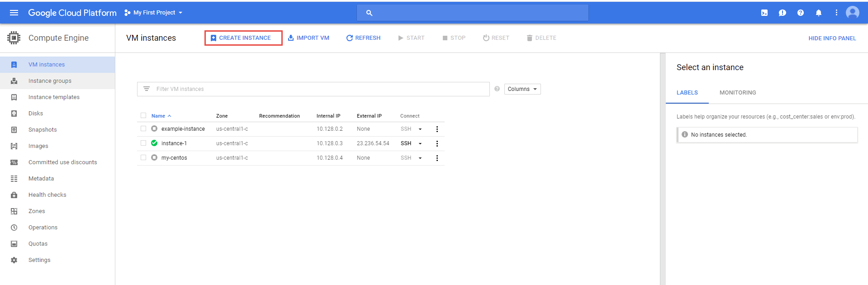This screenshot has width=868, height=285.
Task: Toggle the select-all instances checkbox
Action: (143, 116)
